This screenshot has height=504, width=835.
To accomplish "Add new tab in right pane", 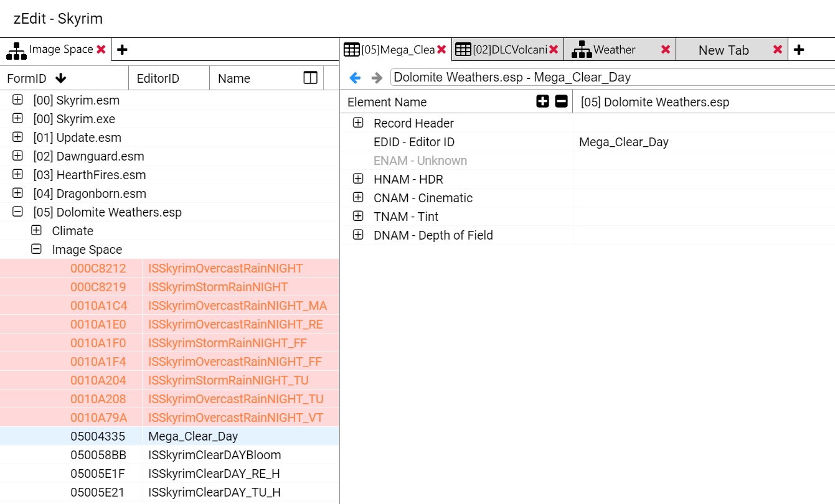I will tap(799, 50).
